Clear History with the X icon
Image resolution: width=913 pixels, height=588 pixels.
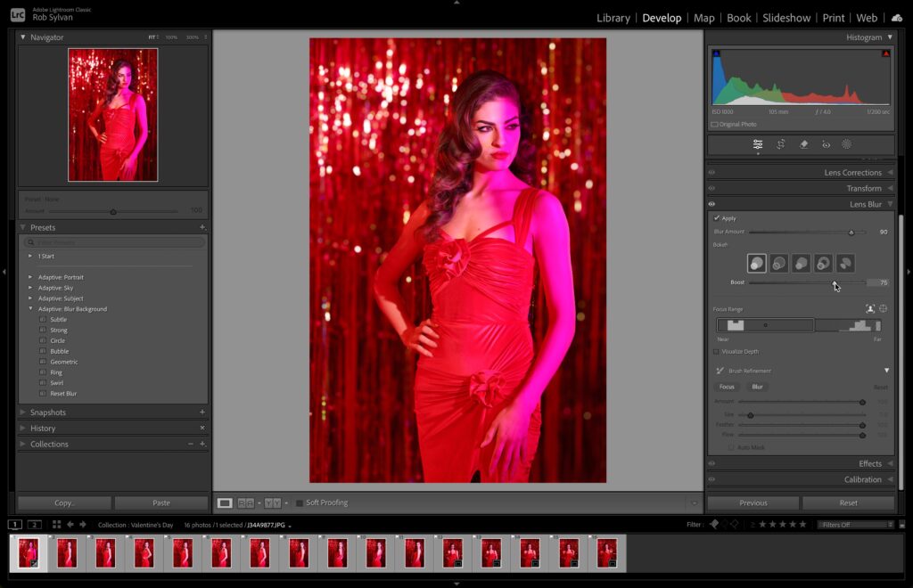202,428
